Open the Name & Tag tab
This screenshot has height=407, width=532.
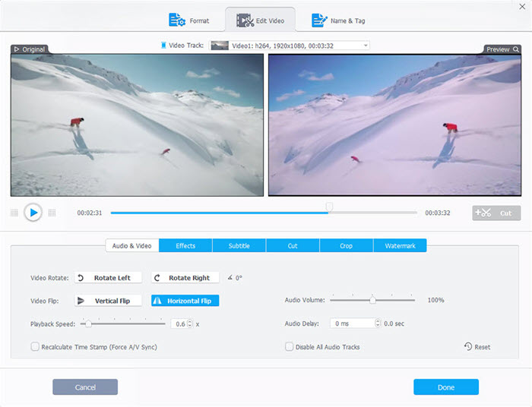click(x=339, y=21)
